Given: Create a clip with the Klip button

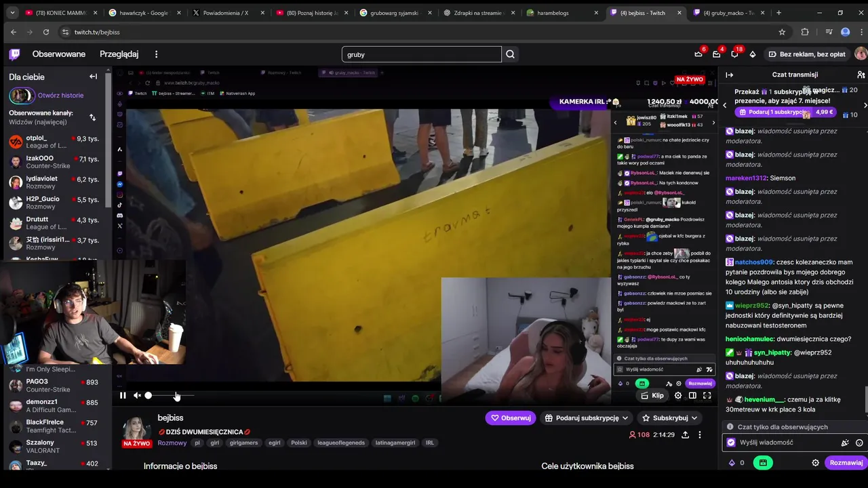Looking at the screenshot, I should coord(652,395).
